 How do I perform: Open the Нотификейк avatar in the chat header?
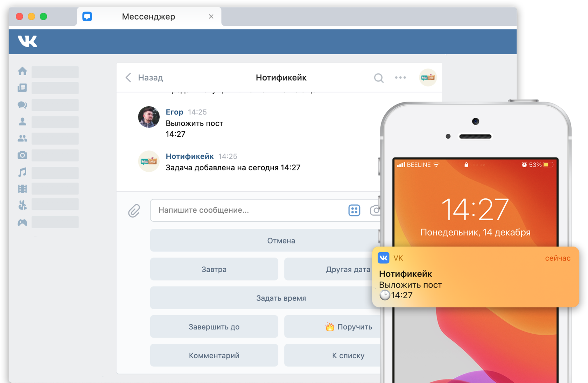428,78
